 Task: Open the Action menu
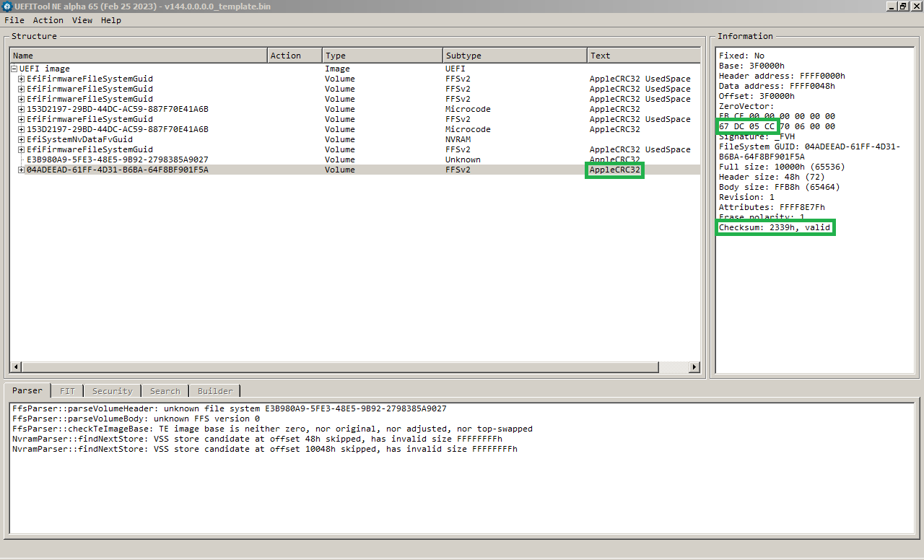pyautogui.click(x=48, y=20)
